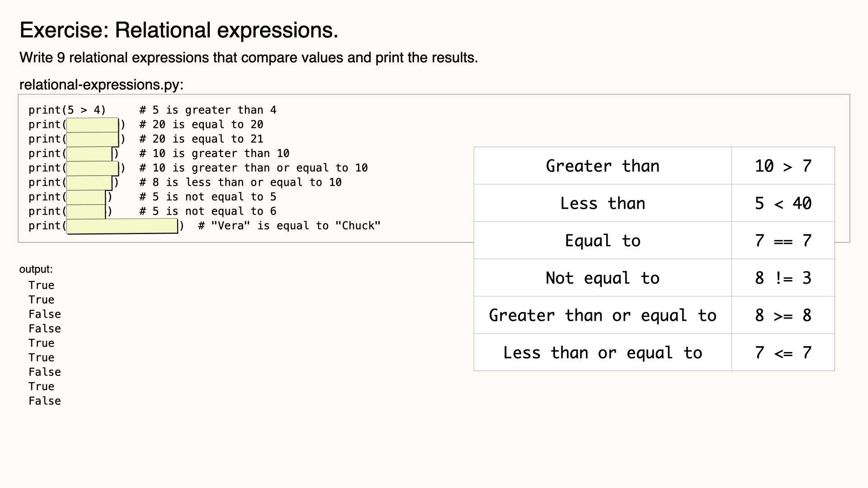Click the 'Equal to' table cell
Image resolution: width=868 pixels, height=488 pixels.
tap(603, 240)
